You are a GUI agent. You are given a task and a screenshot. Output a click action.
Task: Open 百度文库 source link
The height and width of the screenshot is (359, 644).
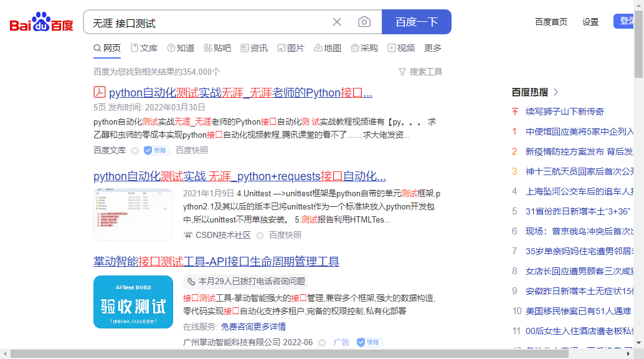[110, 150]
